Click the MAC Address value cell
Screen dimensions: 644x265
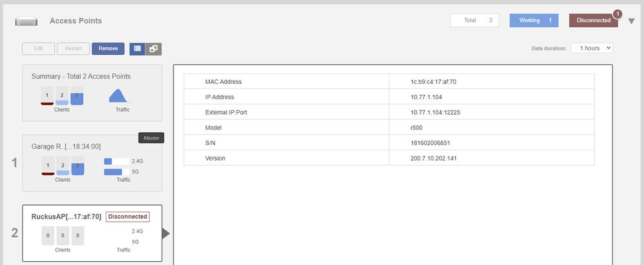(x=491, y=82)
